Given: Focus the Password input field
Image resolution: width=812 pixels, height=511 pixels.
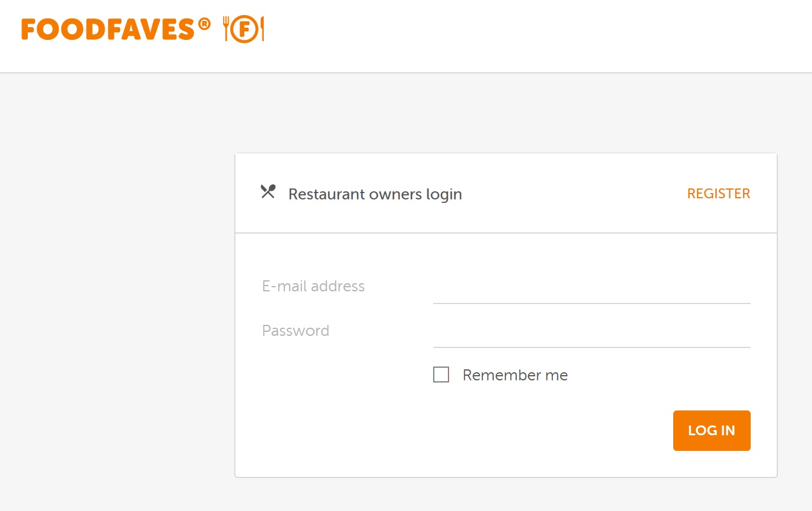Looking at the screenshot, I should tap(591, 332).
